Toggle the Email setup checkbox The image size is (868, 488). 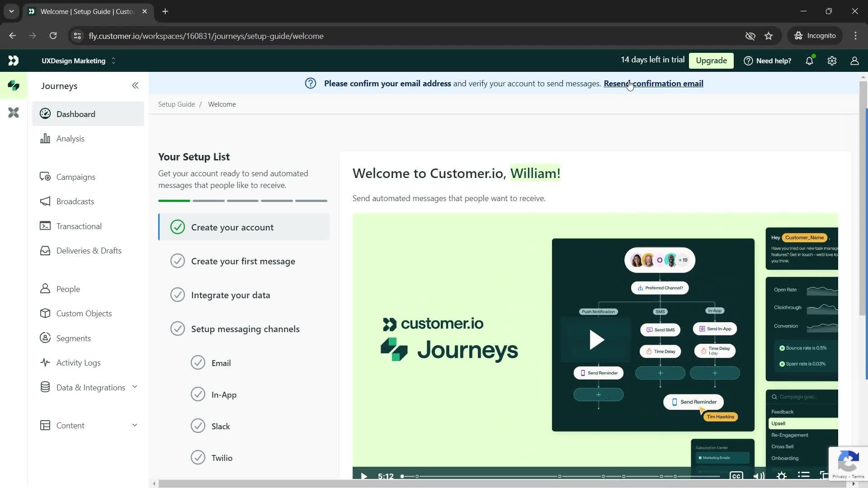tap(198, 362)
